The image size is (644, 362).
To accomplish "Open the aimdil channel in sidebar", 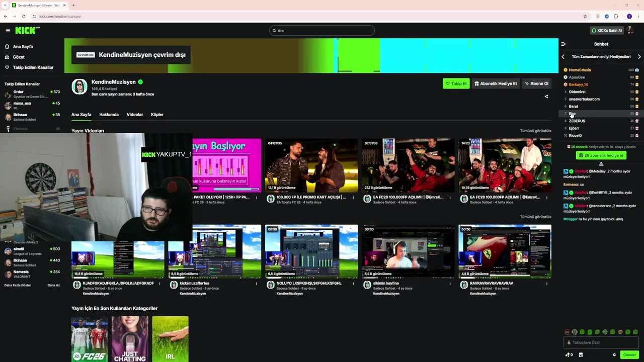I will (x=32, y=251).
